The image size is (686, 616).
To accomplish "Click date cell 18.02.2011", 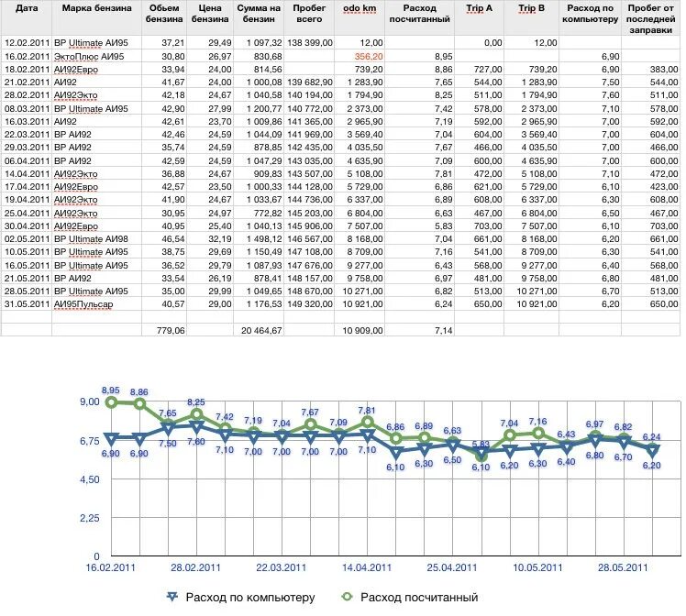I will [x=27, y=69].
